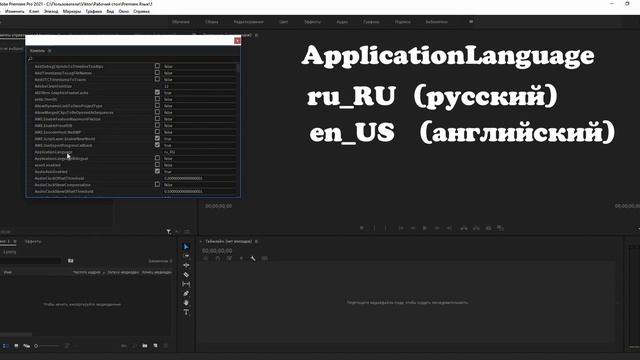
Task: Click the Extract button in Program monitor
Action: 476,228
